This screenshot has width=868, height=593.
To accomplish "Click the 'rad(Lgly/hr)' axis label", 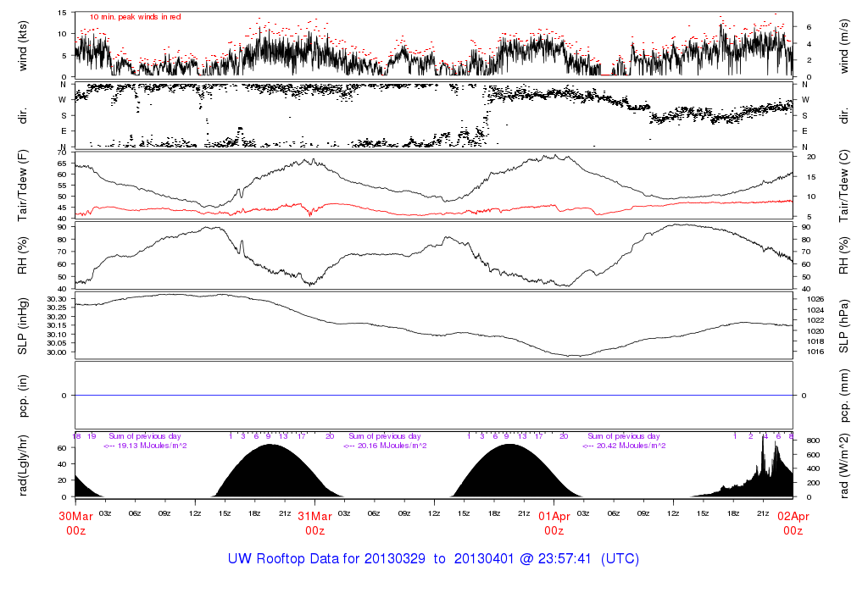I will (24, 465).
